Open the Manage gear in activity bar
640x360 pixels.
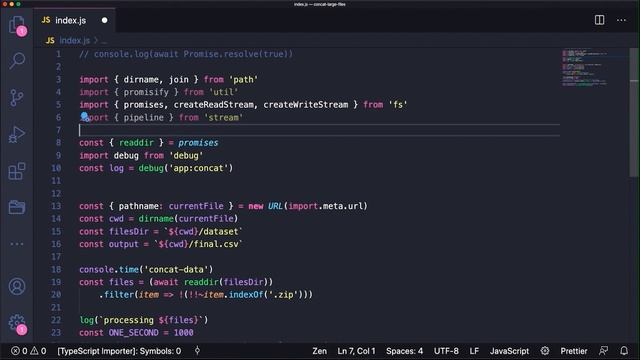click(17, 323)
